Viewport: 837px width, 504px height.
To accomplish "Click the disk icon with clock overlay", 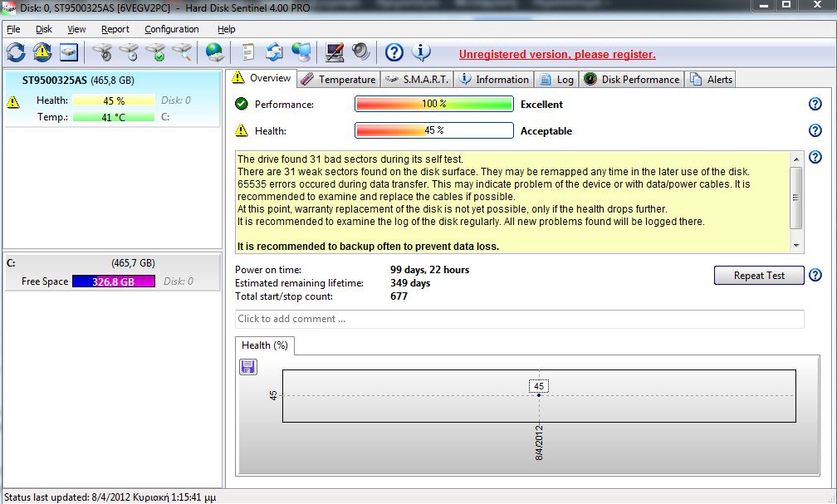I will [129, 52].
